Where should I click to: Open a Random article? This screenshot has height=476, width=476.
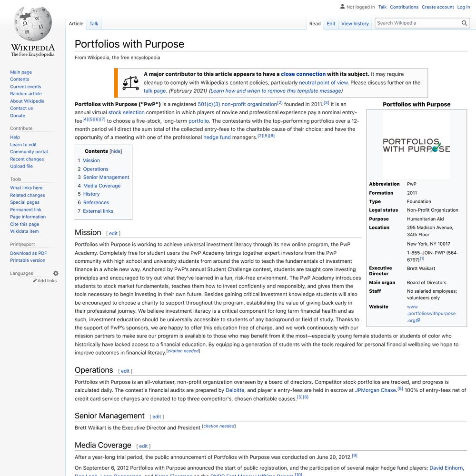[26, 94]
